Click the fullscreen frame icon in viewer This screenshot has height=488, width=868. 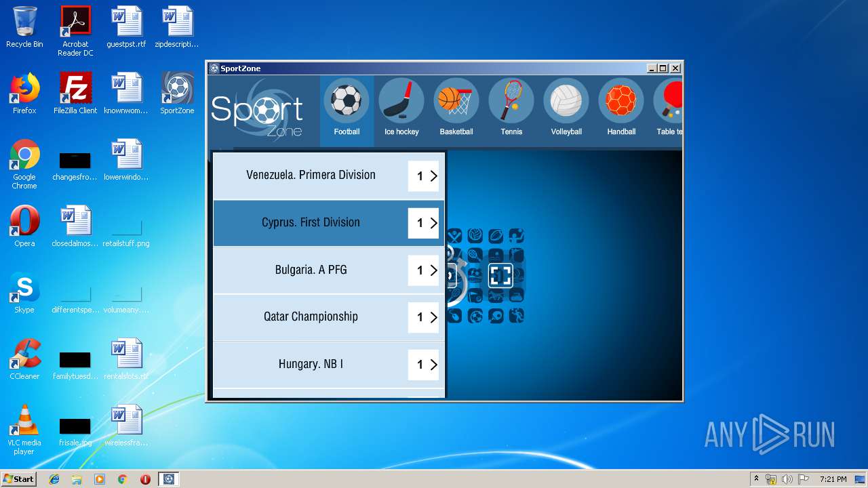500,275
